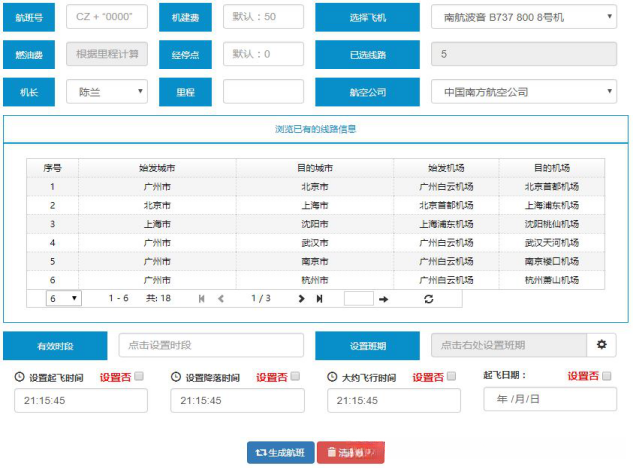Focus the 经停点 input field
The image size is (633, 468).
click(x=263, y=54)
